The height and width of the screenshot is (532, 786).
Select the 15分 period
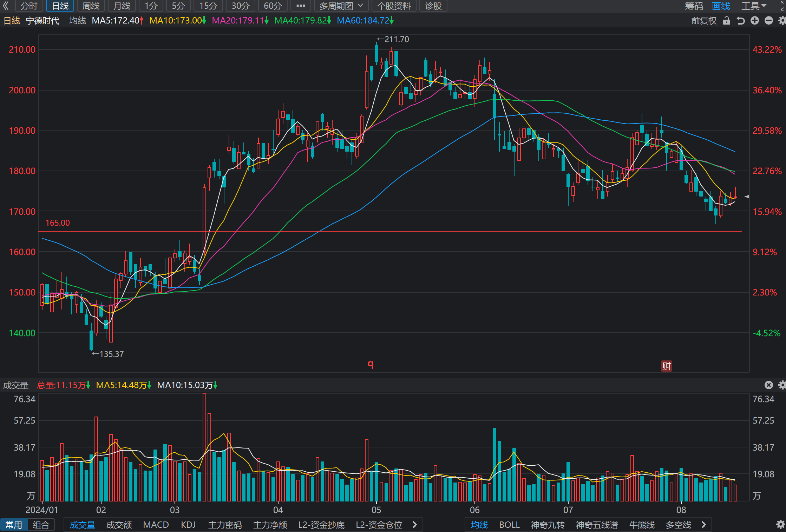coord(208,6)
